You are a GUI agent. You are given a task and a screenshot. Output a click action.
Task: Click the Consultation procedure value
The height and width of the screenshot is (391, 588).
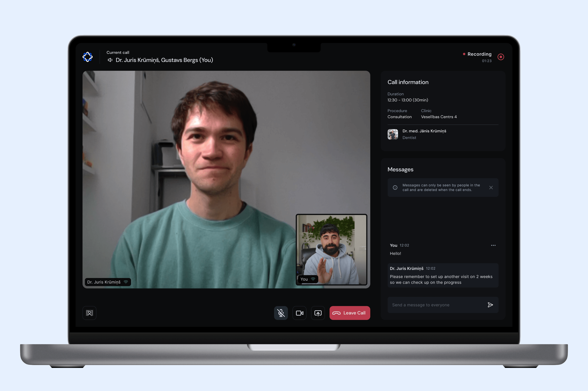[x=399, y=117]
